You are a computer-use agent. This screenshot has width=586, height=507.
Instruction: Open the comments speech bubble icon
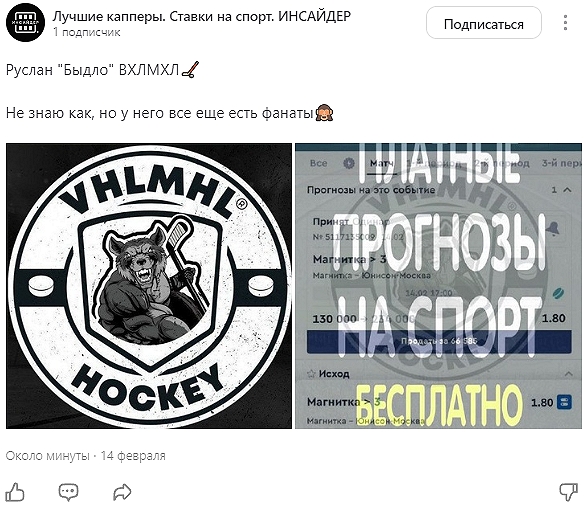coord(68,492)
